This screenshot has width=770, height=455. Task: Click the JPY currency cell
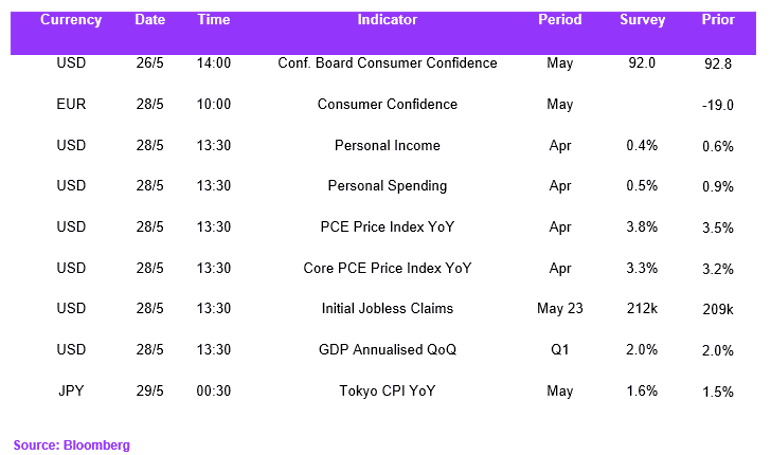coord(71,391)
